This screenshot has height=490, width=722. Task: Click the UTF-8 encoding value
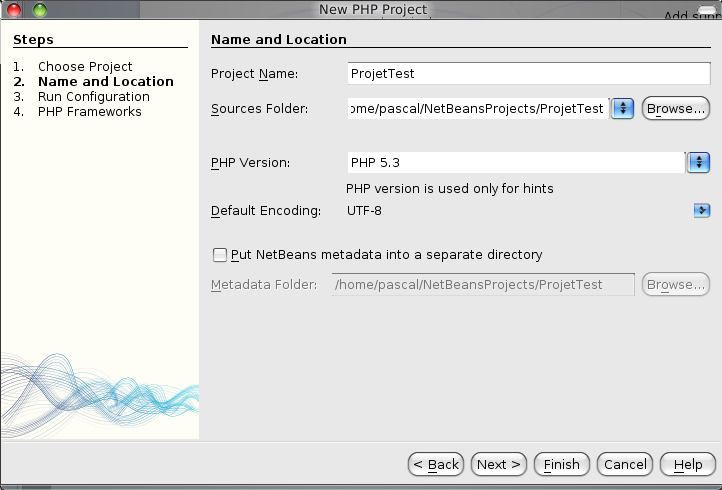[x=364, y=211]
